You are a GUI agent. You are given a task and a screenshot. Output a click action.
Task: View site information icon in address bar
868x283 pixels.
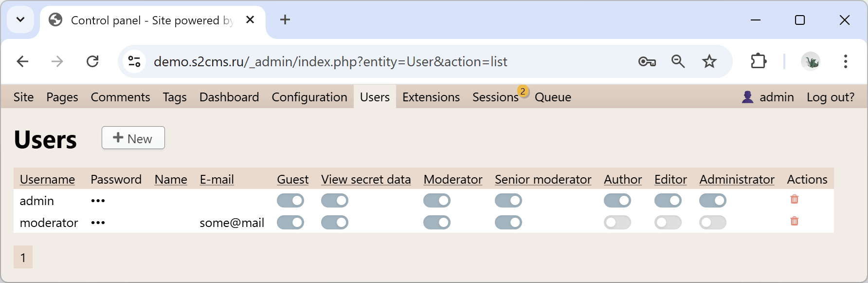coord(134,61)
